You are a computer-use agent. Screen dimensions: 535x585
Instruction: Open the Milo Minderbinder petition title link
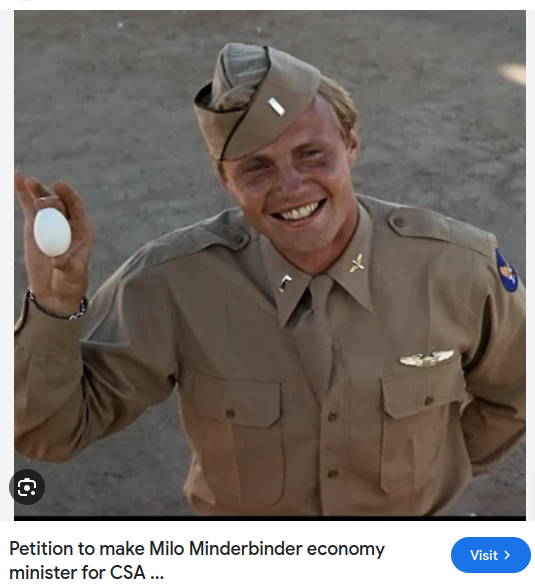tap(197, 560)
